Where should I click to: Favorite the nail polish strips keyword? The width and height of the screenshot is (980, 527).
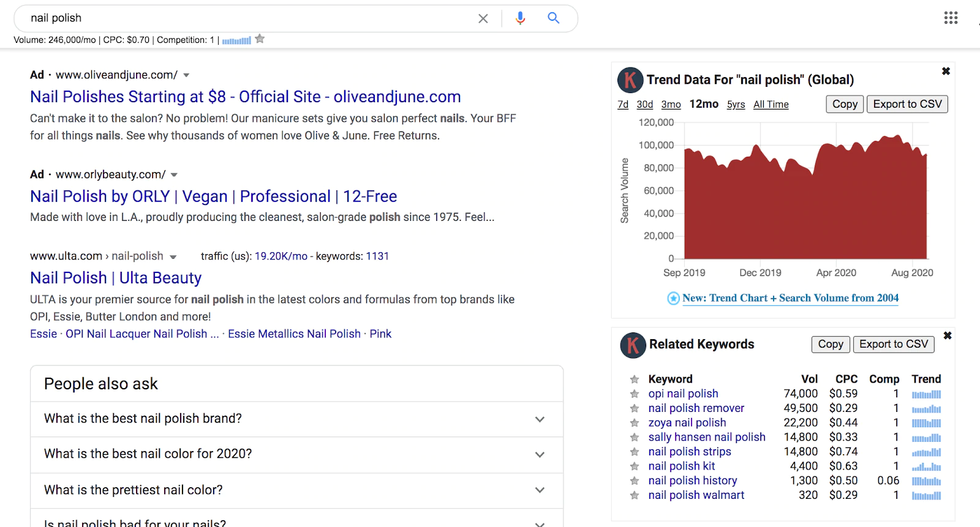coord(635,452)
